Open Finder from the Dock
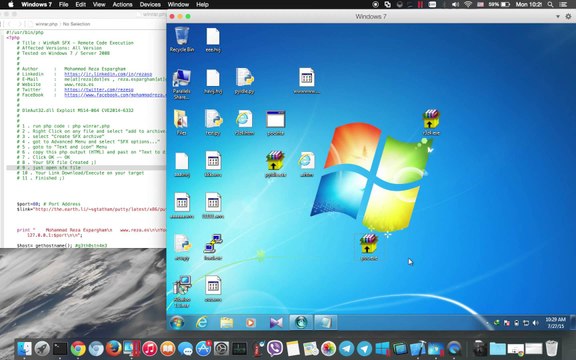 24,348
